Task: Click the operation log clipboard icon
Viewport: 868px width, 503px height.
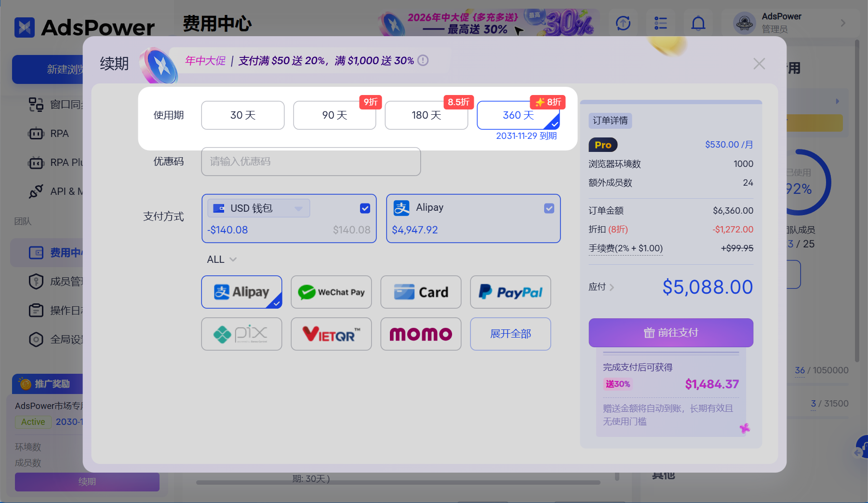Action: click(x=36, y=311)
